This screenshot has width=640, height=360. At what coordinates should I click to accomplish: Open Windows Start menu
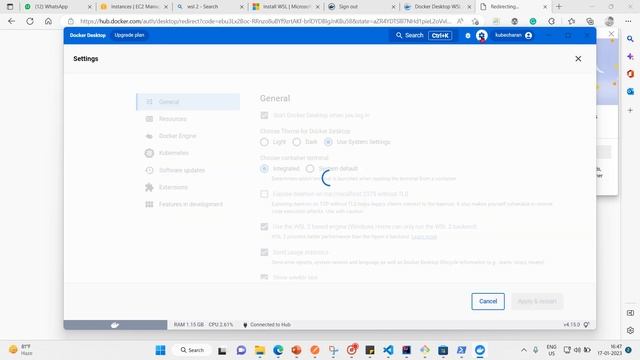click(160, 350)
